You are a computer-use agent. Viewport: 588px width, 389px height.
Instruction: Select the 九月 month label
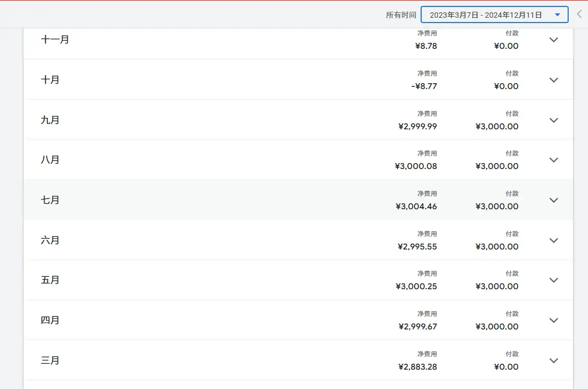(50, 120)
